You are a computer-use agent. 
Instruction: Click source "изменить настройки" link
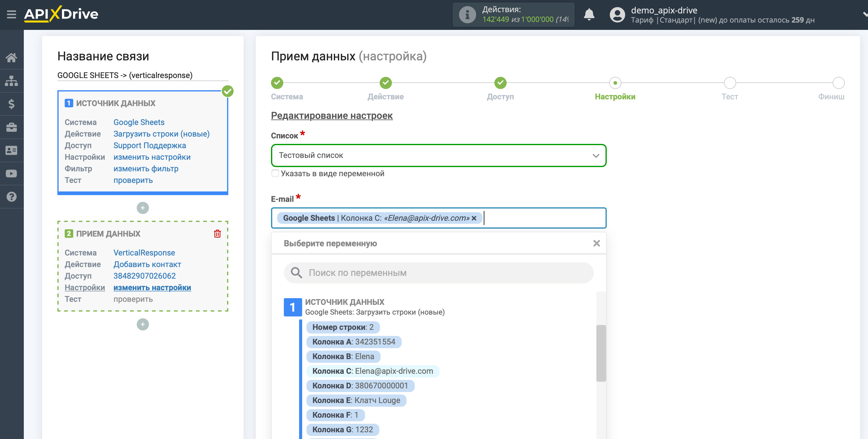pos(152,157)
